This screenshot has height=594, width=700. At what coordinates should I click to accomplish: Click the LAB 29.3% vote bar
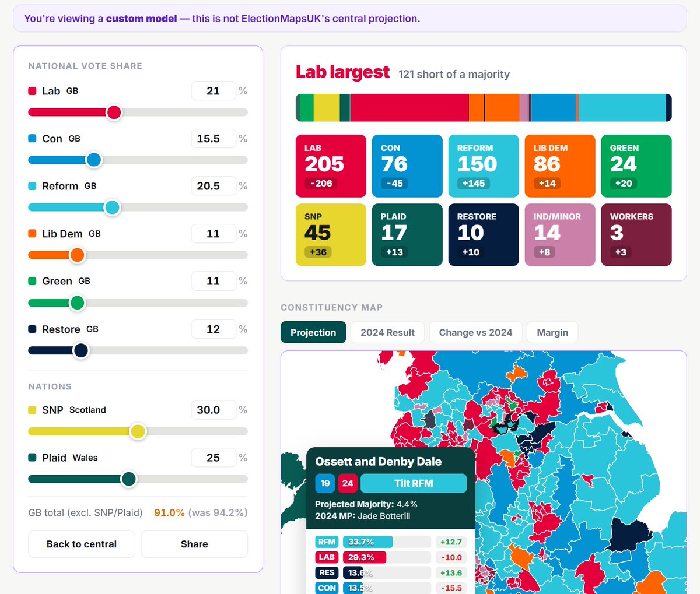pyautogui.click(x=387, y=557)
